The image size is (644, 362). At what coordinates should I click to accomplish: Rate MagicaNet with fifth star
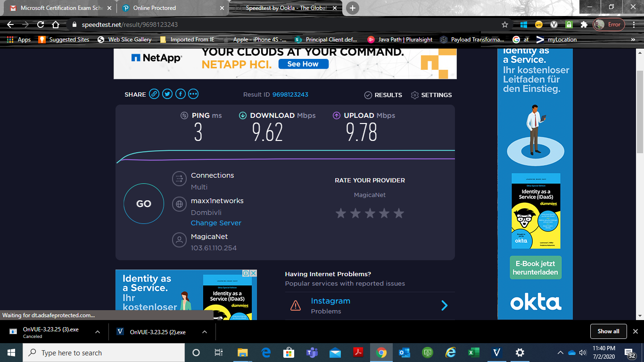(399, 214)
